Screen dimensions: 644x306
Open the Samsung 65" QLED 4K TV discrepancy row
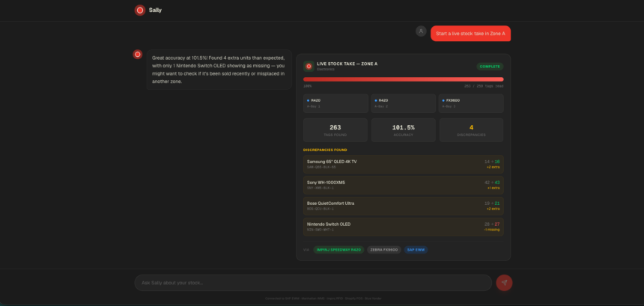click(403, 164)
